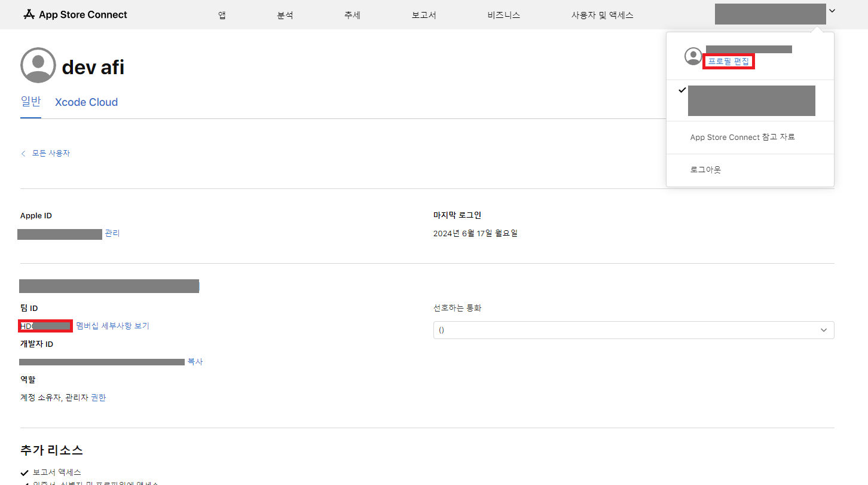Open the 비즈니스 menu item
This screenshot has height=485, width=868.
coord(504,15)
